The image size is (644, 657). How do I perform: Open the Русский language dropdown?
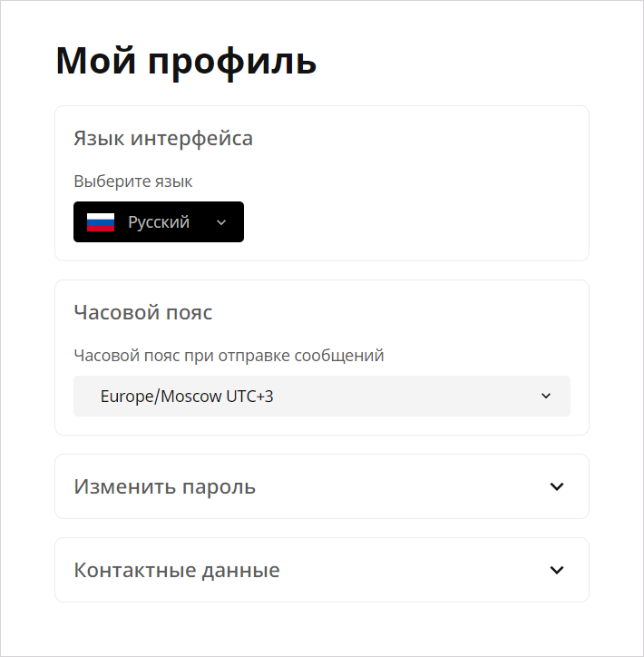click(x=159, y=222)
